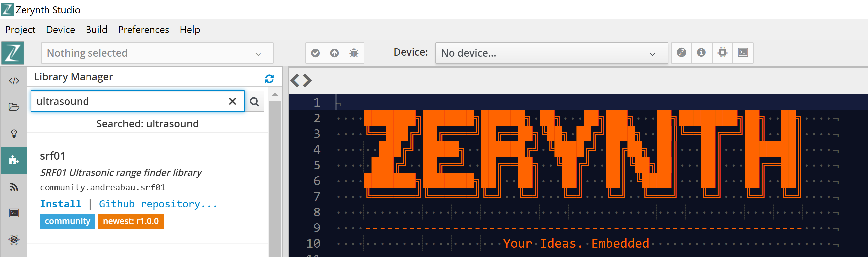Open the gear-shaped sidebar icon at bottom
This screenshot has width=868, height=257.
[x=14, y=240]
